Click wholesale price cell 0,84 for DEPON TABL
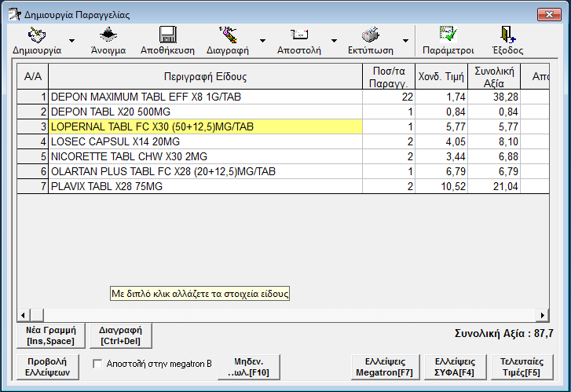 pyautogui.click(x=441, y=112)
